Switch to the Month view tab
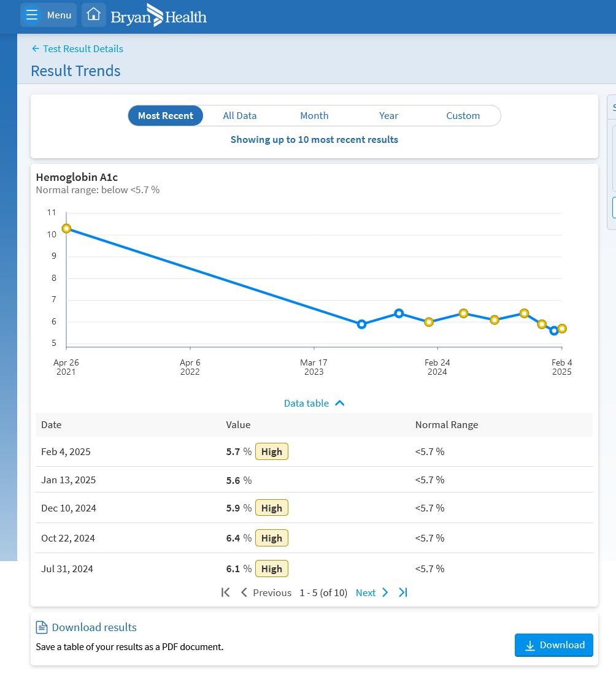 [x=315, y=116]
